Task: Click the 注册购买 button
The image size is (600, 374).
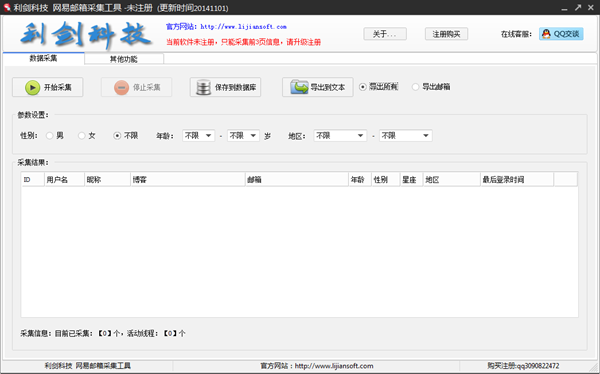Action: click(x=446, y=34)
